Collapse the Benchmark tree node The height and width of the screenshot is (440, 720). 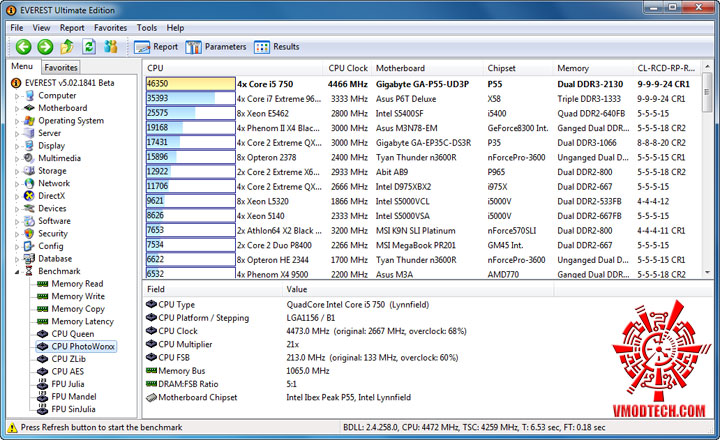[17, 271]
